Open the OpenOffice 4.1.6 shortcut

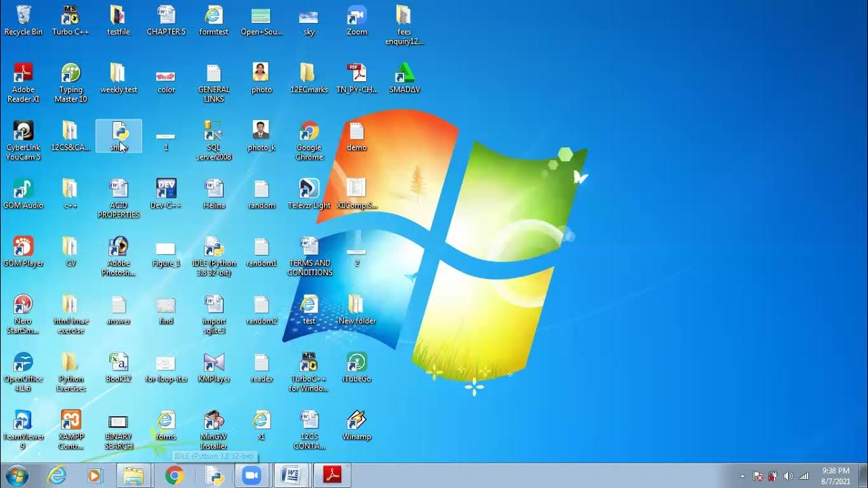(23, 372)
